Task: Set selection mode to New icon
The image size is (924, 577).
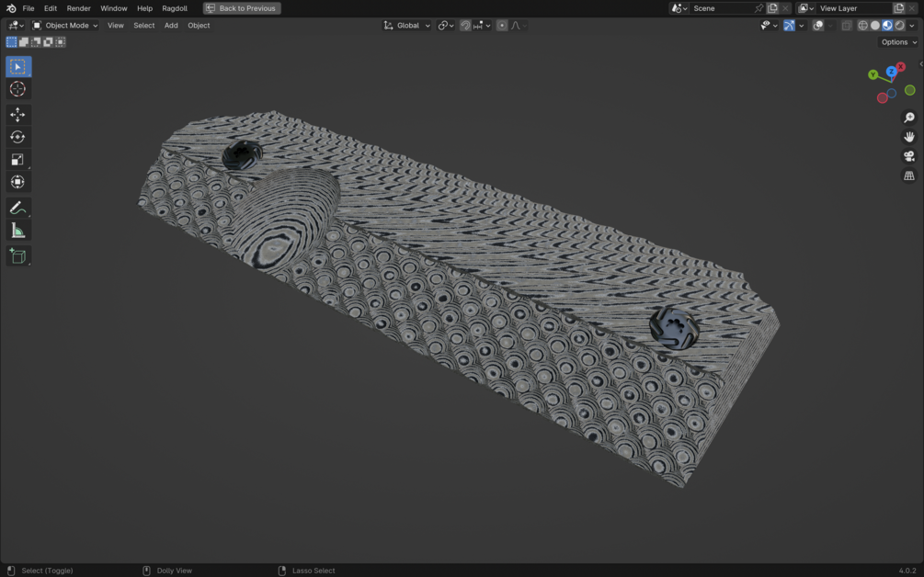Action: (x=12, y=41)
